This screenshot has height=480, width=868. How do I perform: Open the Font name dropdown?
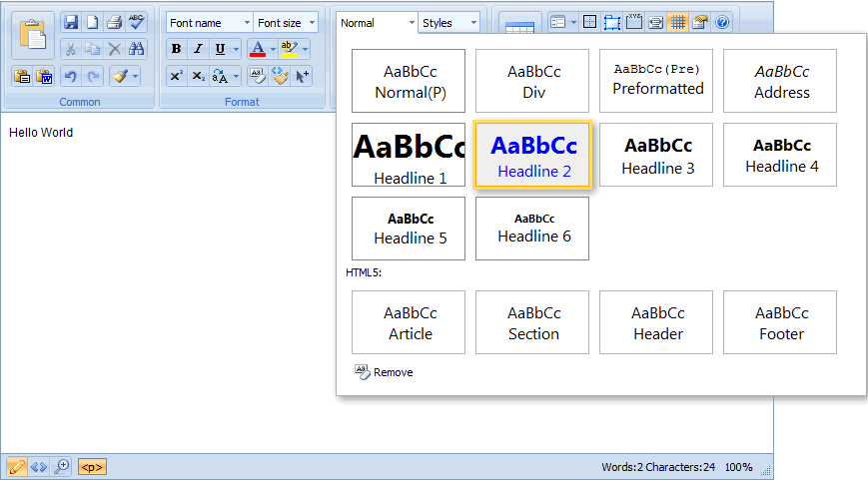209,22
